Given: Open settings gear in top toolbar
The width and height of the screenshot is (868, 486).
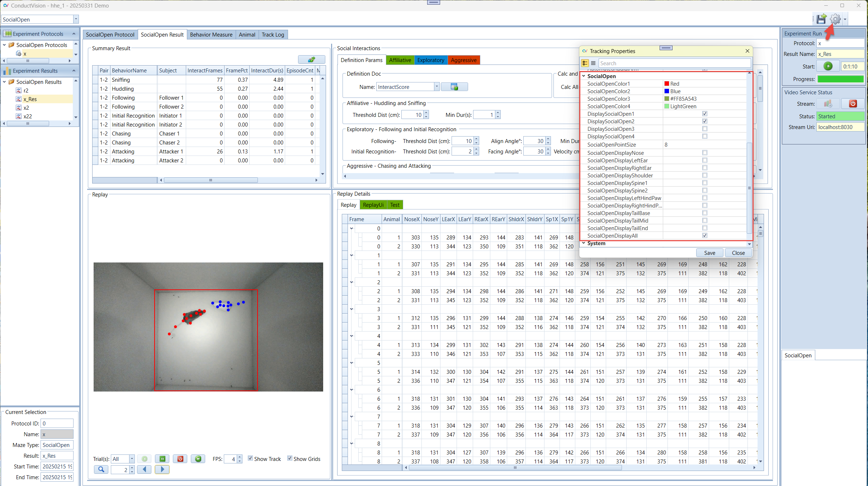Looking at the screenshot, I should point(835,19).
